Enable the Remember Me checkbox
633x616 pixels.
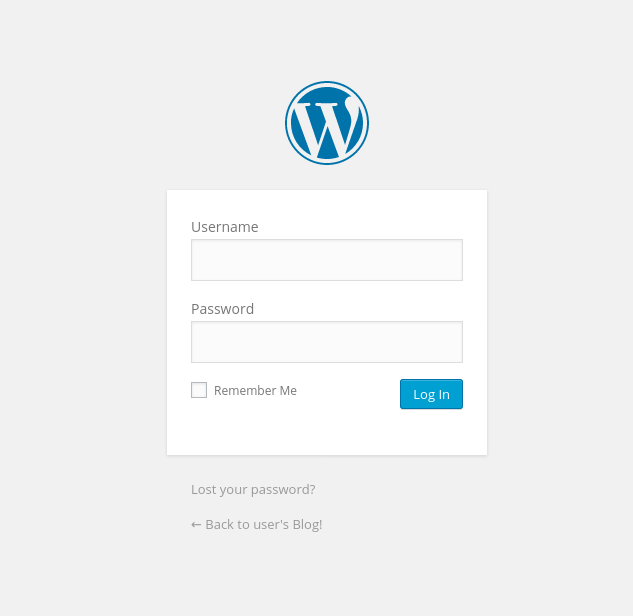(199, 390)
